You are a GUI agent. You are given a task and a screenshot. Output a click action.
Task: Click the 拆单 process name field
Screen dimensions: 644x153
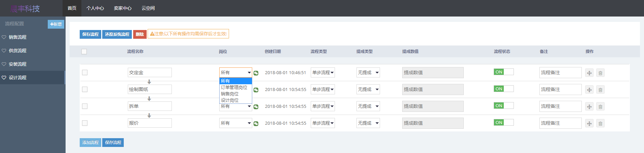[150, 106]
